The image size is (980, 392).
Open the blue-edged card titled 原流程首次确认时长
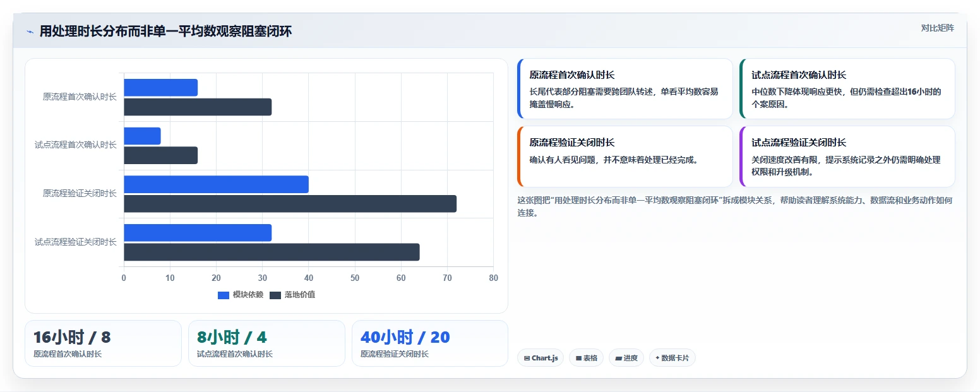[x=625, y=88]
